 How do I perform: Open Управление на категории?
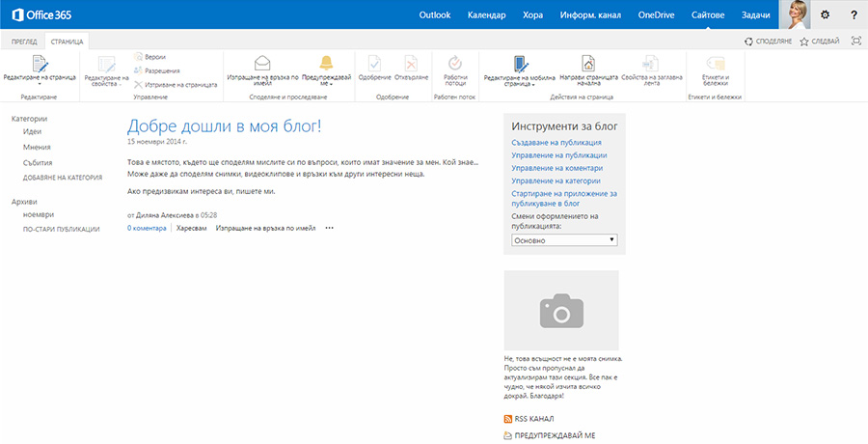point(556,180)
